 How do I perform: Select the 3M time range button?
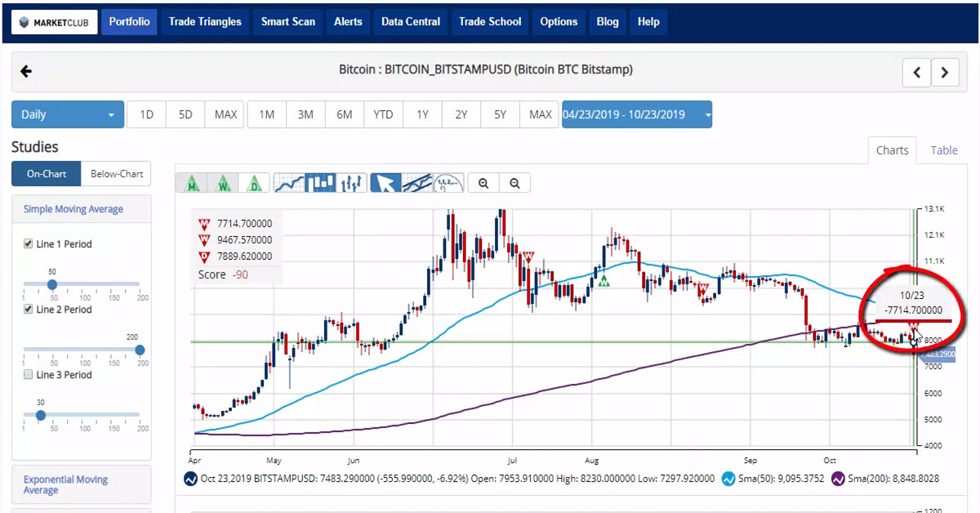[x=305, y=114]
